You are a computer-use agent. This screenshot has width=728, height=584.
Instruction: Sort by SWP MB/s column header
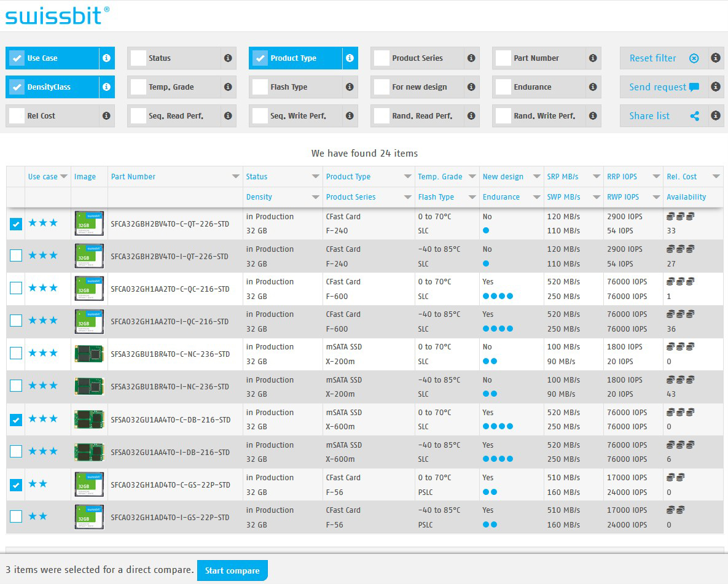(563, 197)
